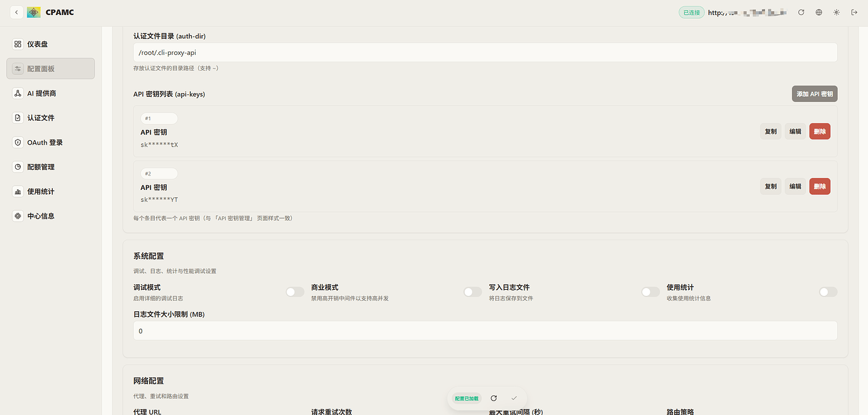Click the masked key text sk******tX
The height and width of the screenshot is (415, 868).
(159, 145)
